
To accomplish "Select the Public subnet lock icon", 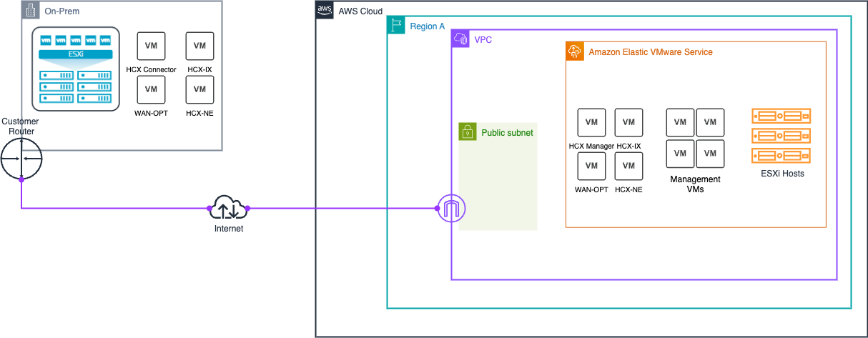I will point(468,131).
